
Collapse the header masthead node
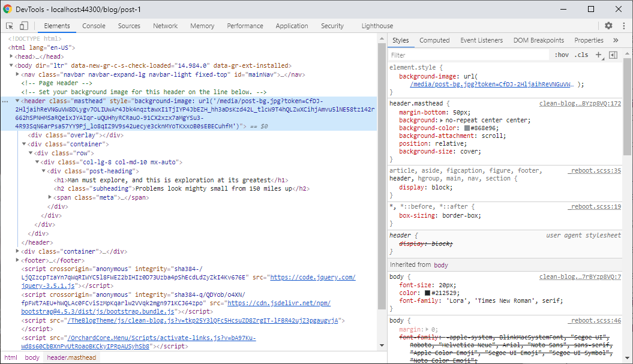pyautogui.click(x=17, y=101)
